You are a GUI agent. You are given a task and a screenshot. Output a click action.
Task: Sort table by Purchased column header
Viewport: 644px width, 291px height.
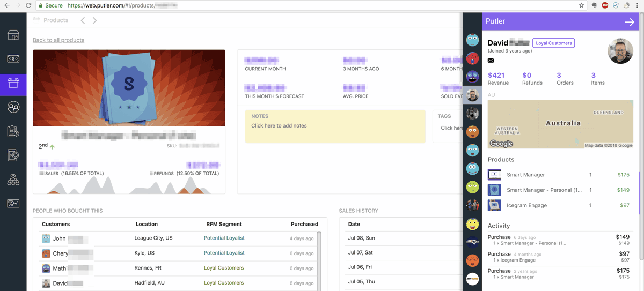point(304,224)
